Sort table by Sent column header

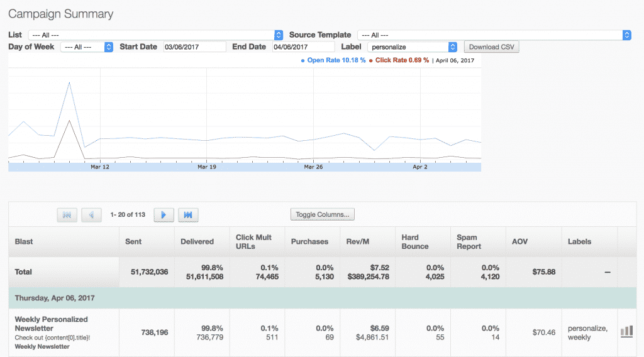(x=133, y=241)
